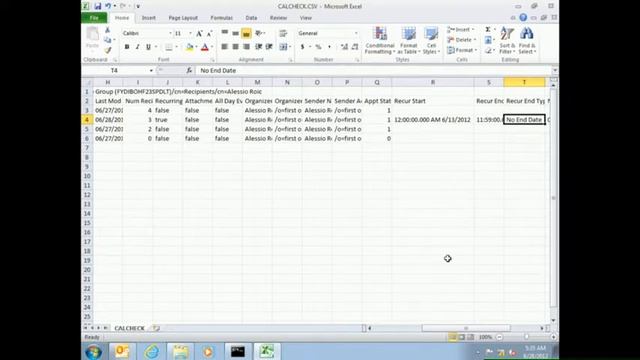Switch to the Formulas tab
The height and width of the screenshot is (360, 640).
coord(222,18)
